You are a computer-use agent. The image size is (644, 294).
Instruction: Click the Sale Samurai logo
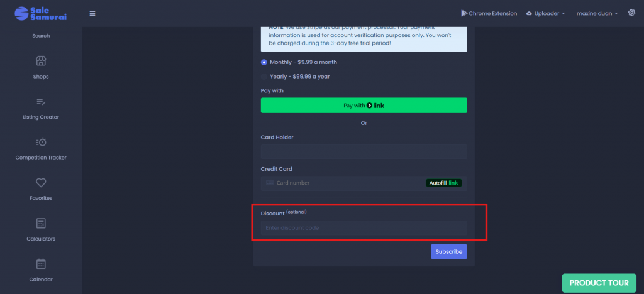click(40, 13)
